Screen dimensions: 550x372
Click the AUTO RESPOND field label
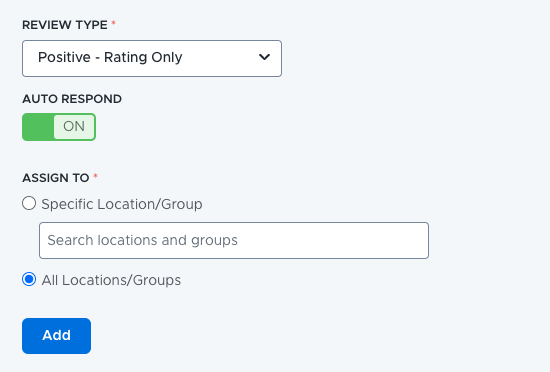coord(72,99)
